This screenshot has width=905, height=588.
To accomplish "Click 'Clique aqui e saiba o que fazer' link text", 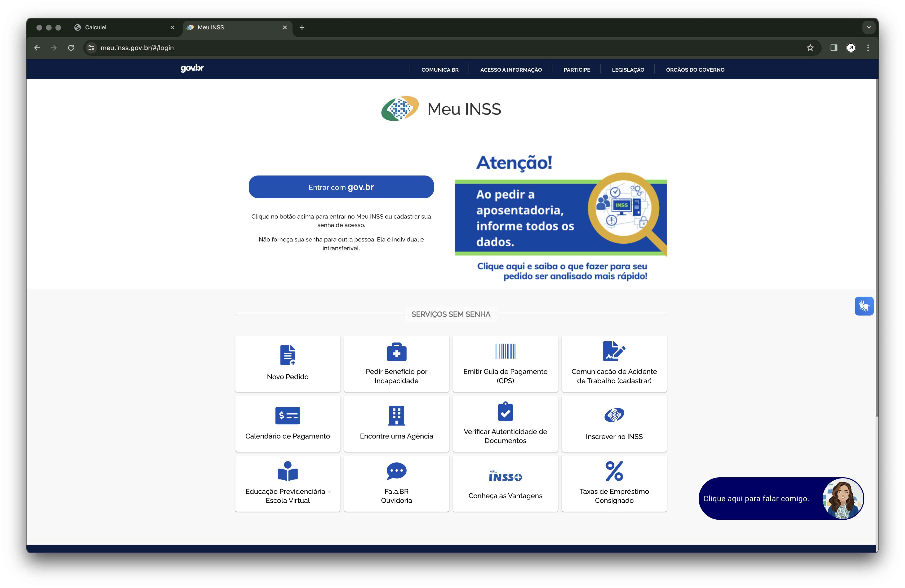I will 562,271.
